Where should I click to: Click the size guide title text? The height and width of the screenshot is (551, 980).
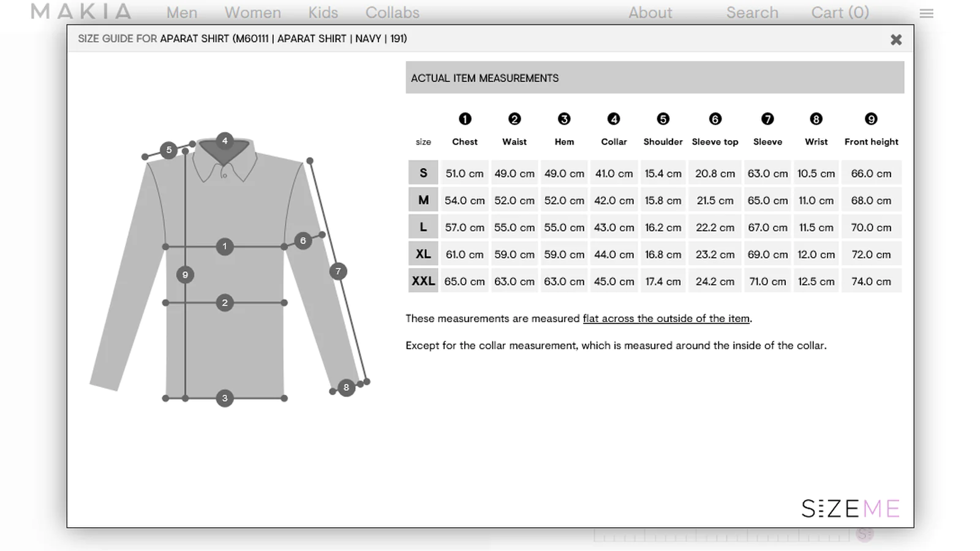click(x=243, y=39)
